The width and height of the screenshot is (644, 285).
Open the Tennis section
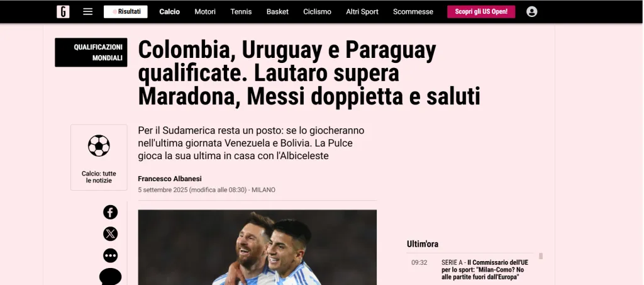[x=241, y=11]
